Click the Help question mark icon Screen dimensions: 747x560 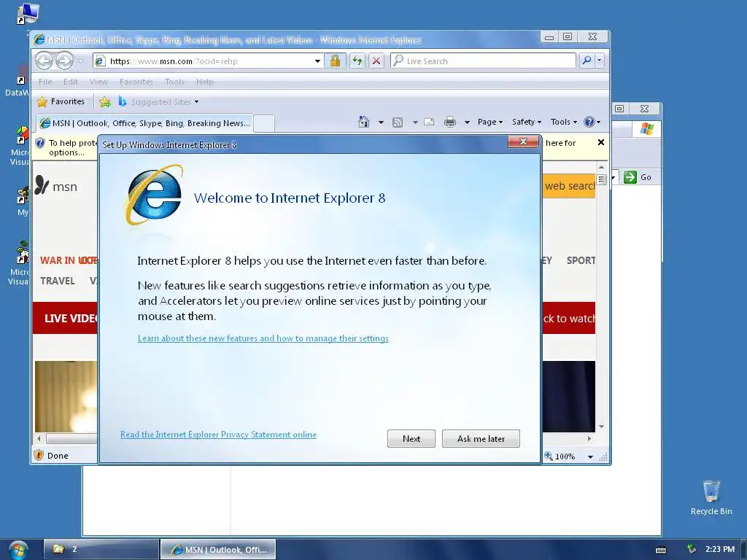coord(589,122)
